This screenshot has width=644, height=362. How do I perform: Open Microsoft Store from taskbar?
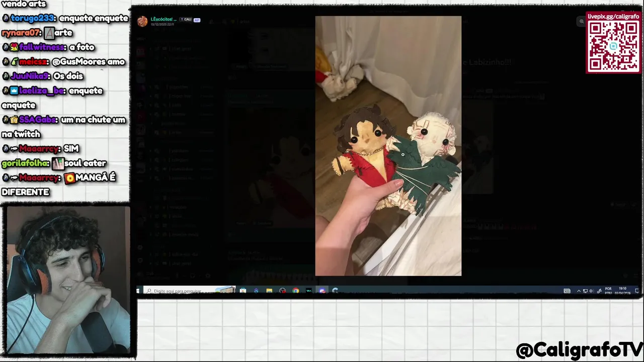click(243, 291)
